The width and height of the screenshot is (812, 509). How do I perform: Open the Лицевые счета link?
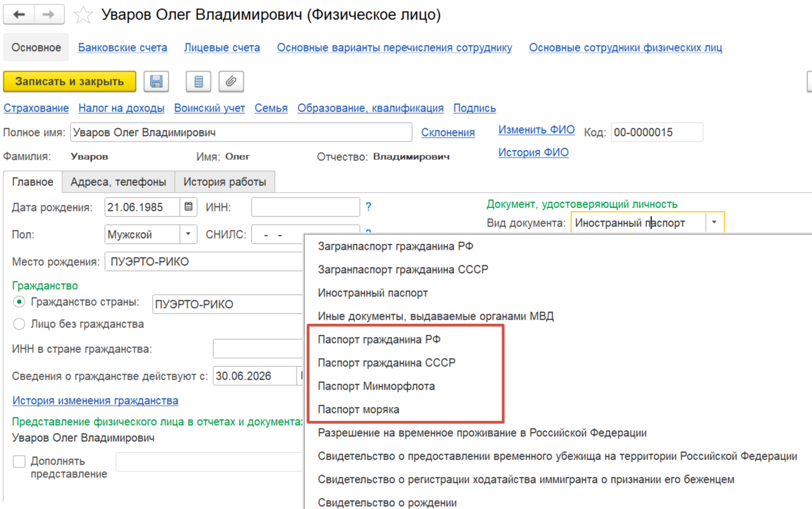click(222, 48)
